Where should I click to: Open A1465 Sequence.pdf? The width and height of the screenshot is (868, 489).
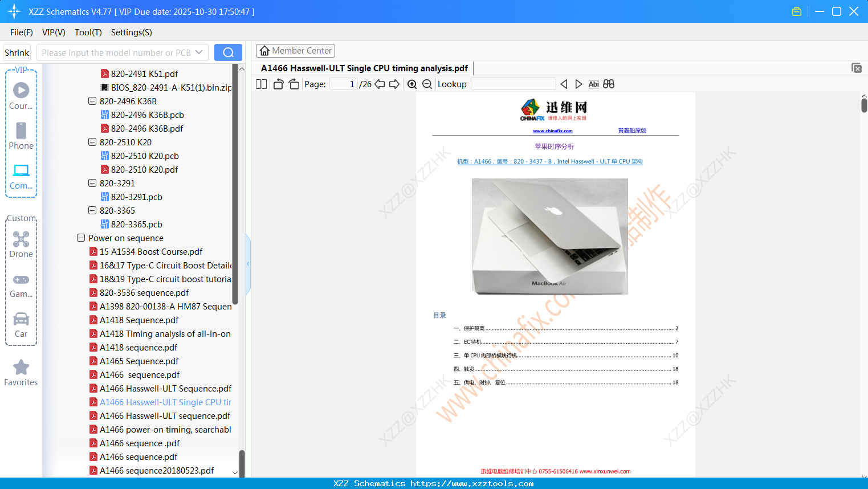tap(134, 361)
